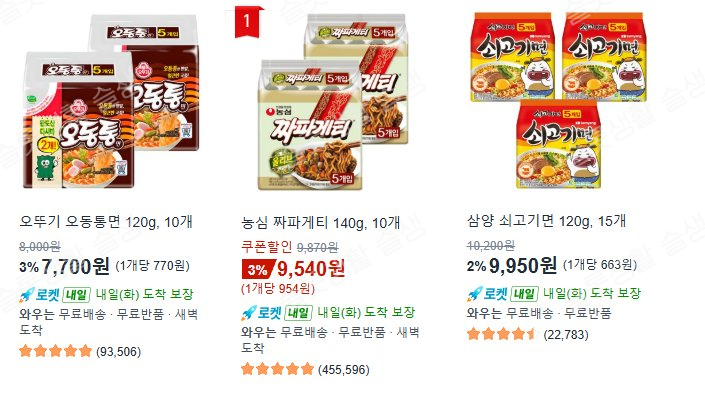
Task: Open the 농심 짜파게티 product image
Action: [x=334, y=102]
